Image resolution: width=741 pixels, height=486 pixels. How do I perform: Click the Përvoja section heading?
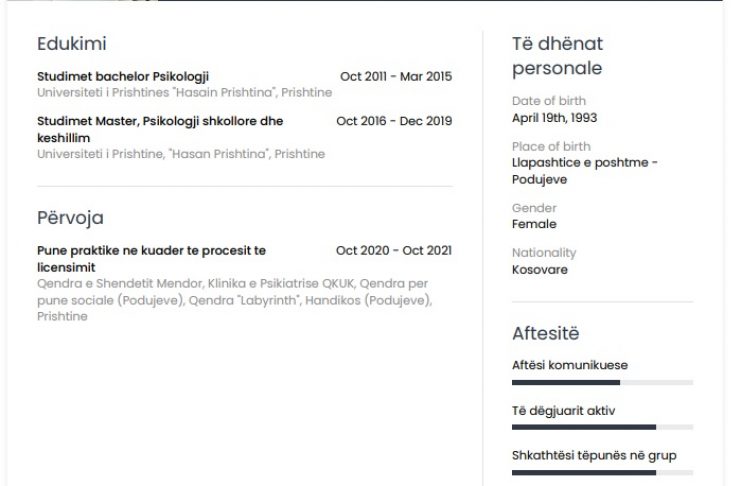point(70,217)
